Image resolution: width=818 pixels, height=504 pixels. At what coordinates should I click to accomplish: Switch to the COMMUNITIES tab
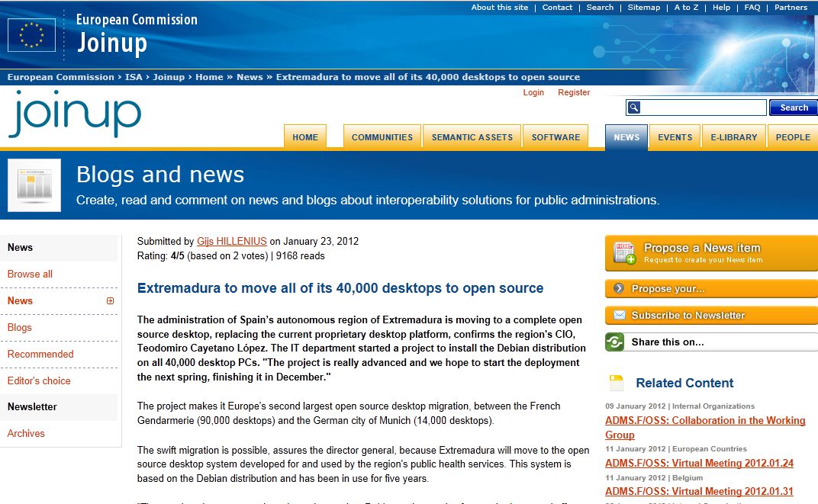[382, 137]
